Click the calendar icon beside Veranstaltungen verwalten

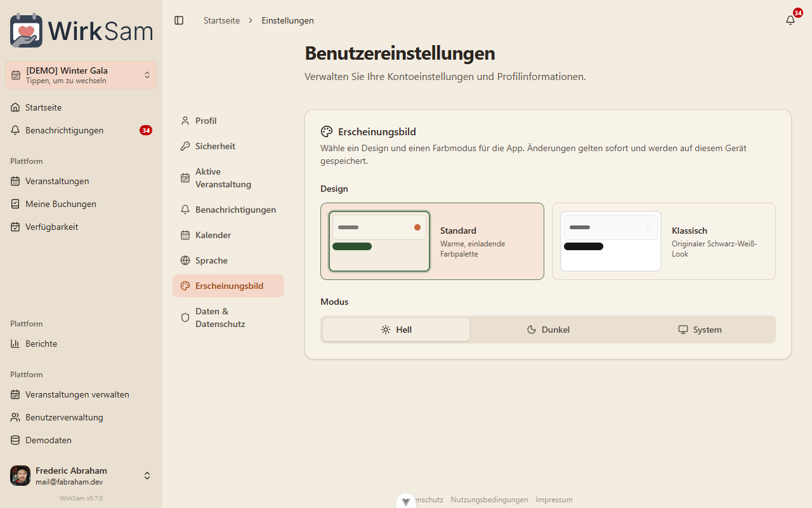pos(15,394)
